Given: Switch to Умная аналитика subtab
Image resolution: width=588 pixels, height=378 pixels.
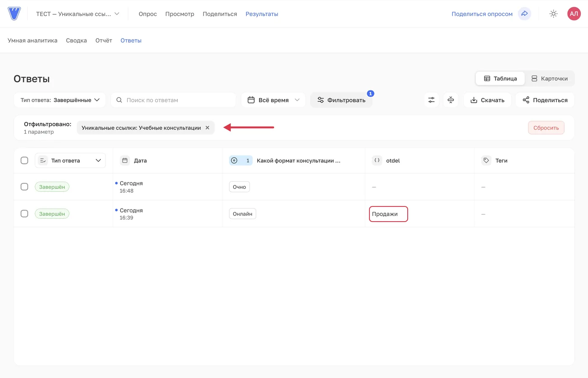Looking at the screenshot, I should click(32, 40).
